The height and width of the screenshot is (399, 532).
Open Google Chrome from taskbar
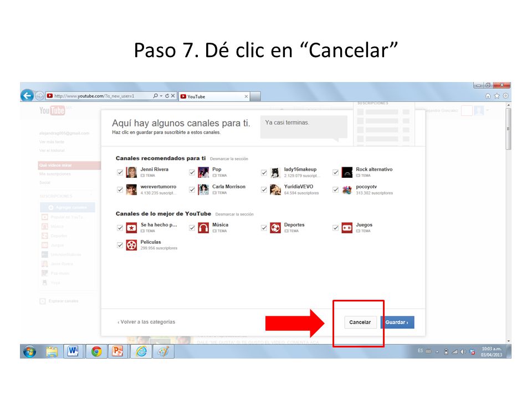[x=96, y=351]
